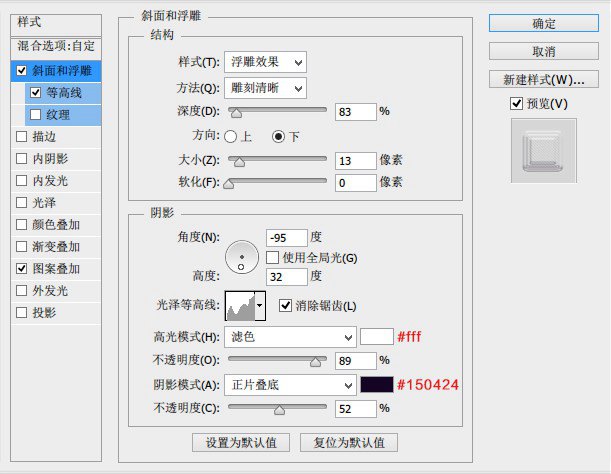
Task: Click the 高度 field showing 32
Action: 287,277
